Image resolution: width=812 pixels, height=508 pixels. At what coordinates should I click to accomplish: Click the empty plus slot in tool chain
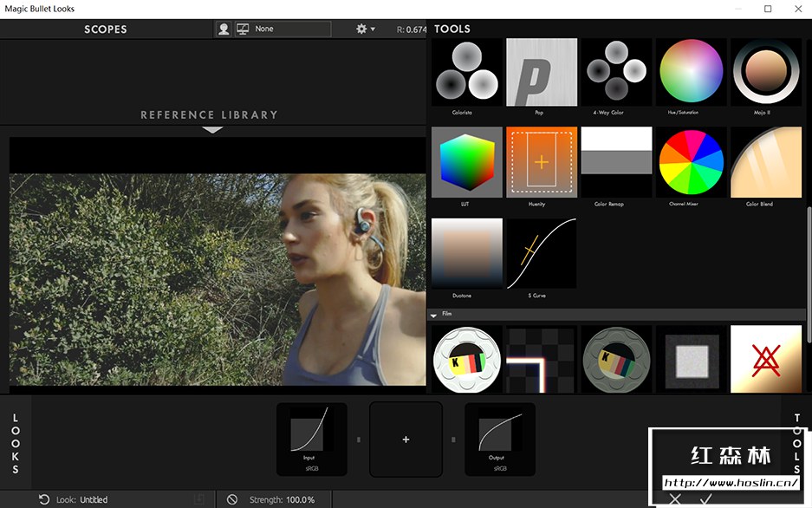[406, 440]
